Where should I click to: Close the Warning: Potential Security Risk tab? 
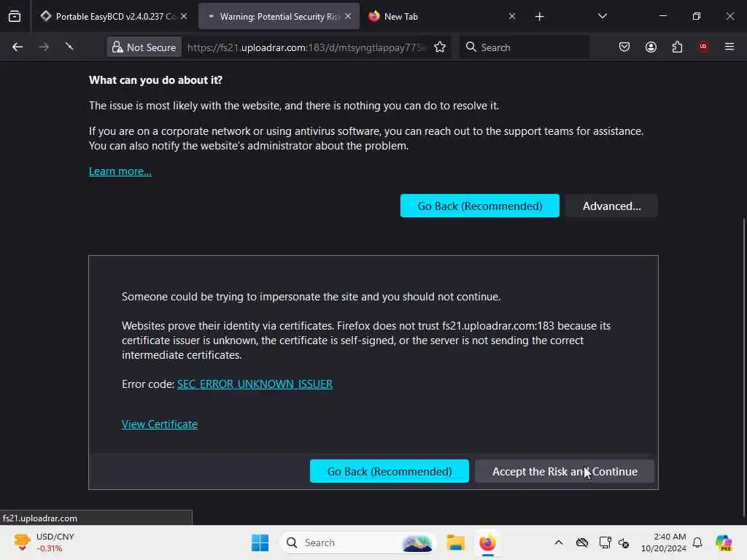click(x=348, y=16)
